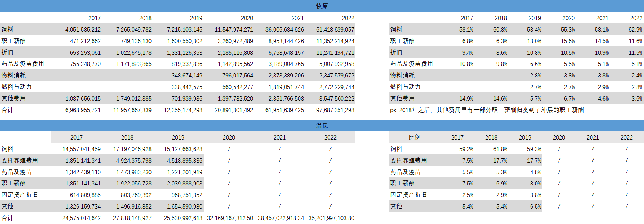Screen dimensions: 644x224
Task: Click the 9.4% depreciation ratio cell
Action: (468, 53)
